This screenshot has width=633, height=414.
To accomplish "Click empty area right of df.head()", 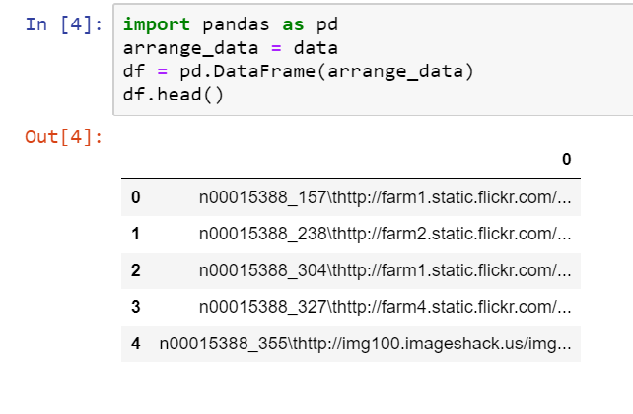I will [x=424, y=96].
